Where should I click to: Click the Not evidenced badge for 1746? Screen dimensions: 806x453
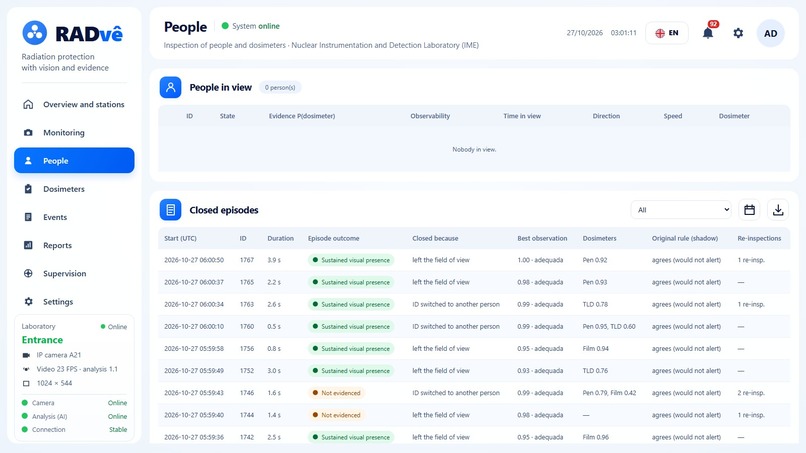click(336, 393)
